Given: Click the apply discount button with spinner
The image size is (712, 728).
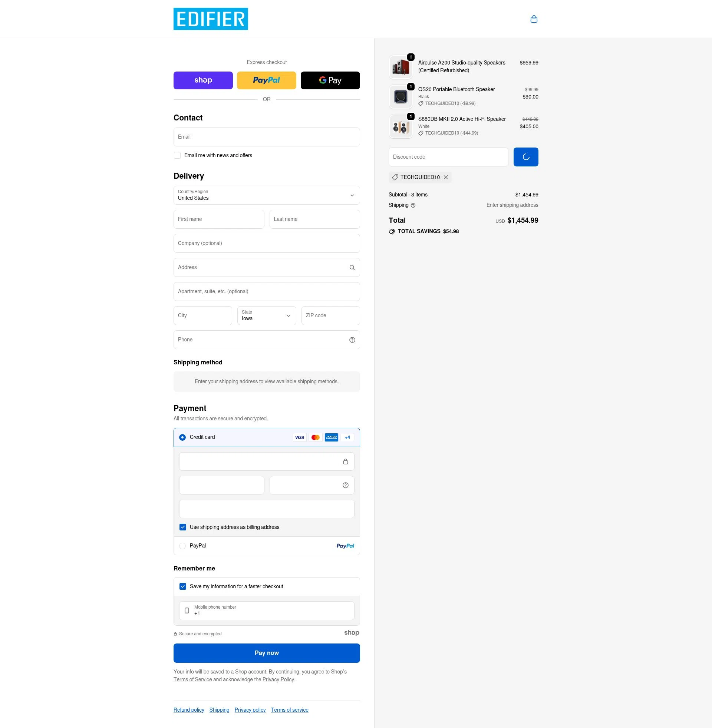Looking at the screenshot, I should 525,157.
